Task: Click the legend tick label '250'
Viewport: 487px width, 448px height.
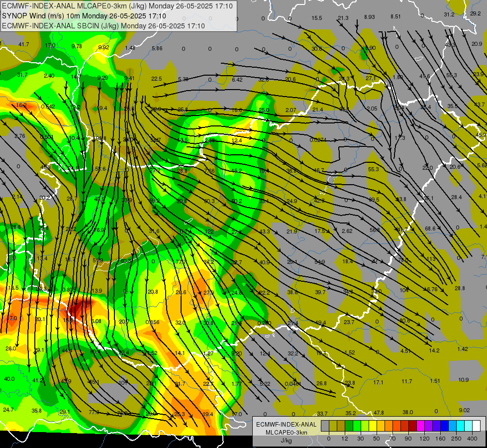Action: [456, 439]
